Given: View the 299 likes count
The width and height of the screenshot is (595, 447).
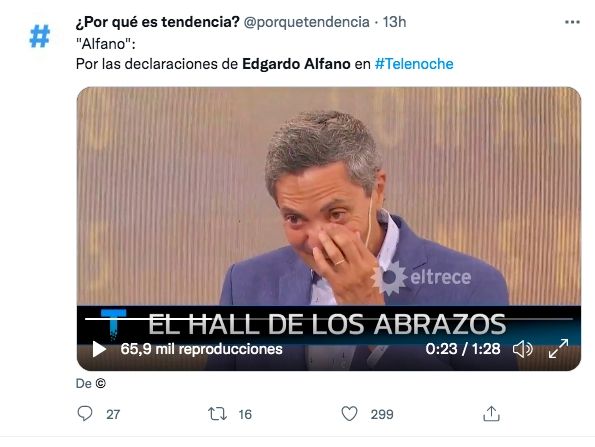Looking at the screenshot, I should click(382, 414).
